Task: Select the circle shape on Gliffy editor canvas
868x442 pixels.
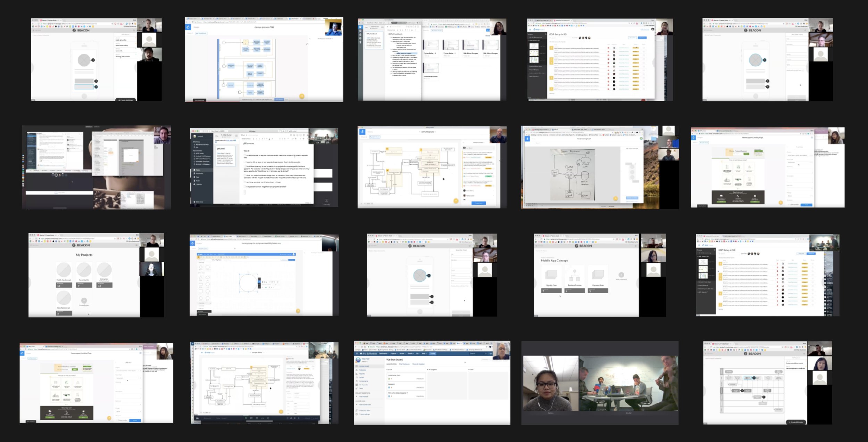Action: (x=248, y=282)
